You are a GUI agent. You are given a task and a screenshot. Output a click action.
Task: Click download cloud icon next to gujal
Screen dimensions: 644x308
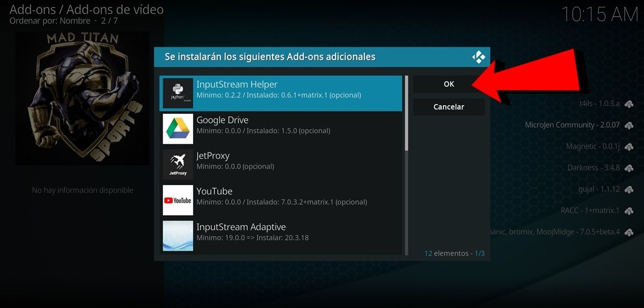630,189
